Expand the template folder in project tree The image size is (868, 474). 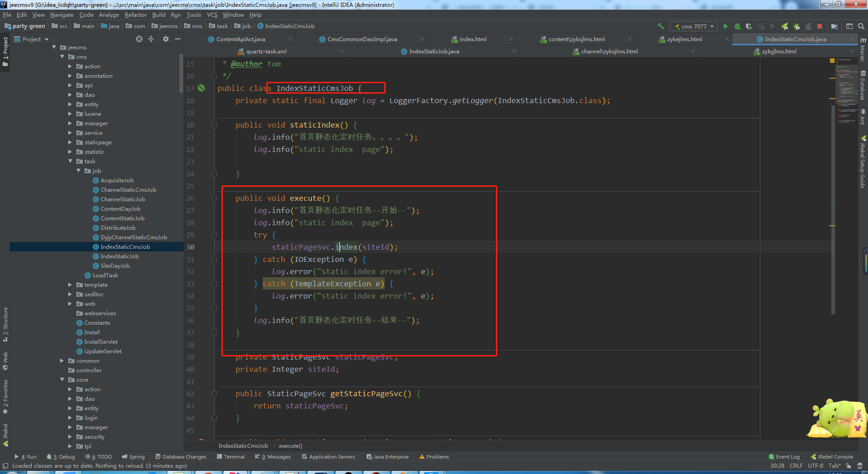(70, 285)
